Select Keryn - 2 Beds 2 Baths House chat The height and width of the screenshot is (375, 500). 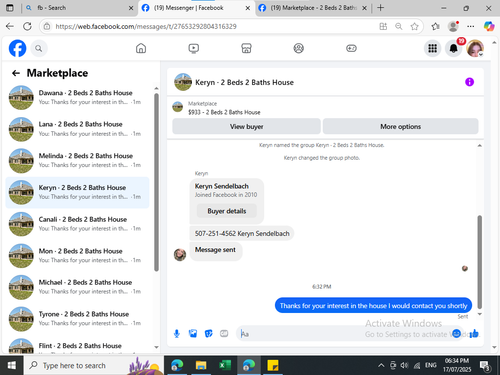77,193
